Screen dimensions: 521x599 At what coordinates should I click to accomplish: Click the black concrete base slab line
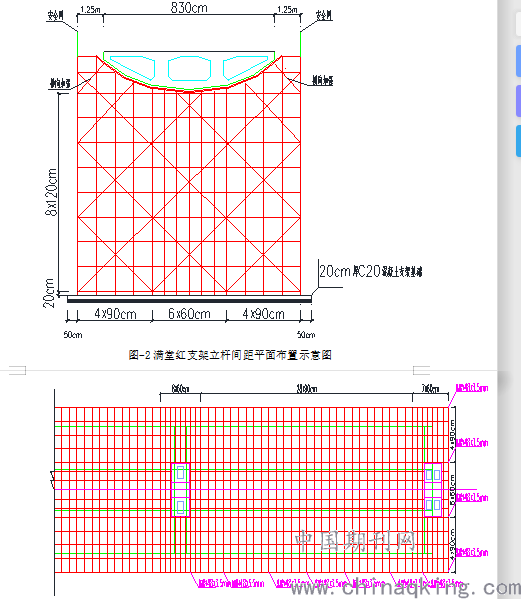pyautogui.click(x=189, y=300)
